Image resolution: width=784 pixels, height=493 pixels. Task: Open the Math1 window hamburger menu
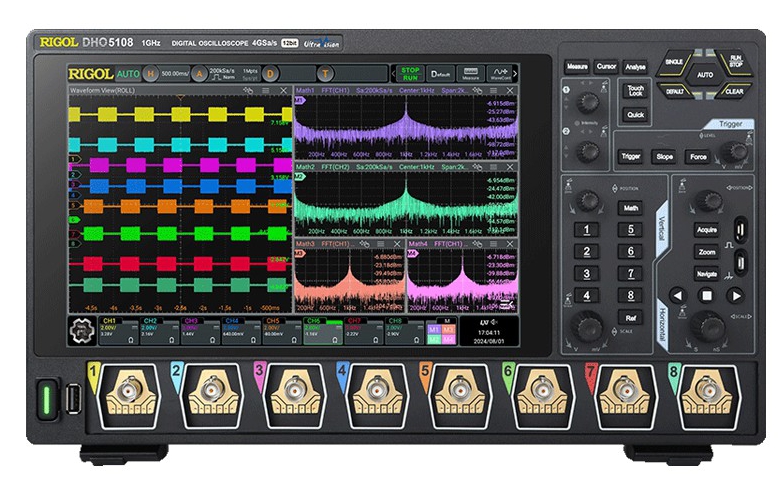[x=494, y=90]
